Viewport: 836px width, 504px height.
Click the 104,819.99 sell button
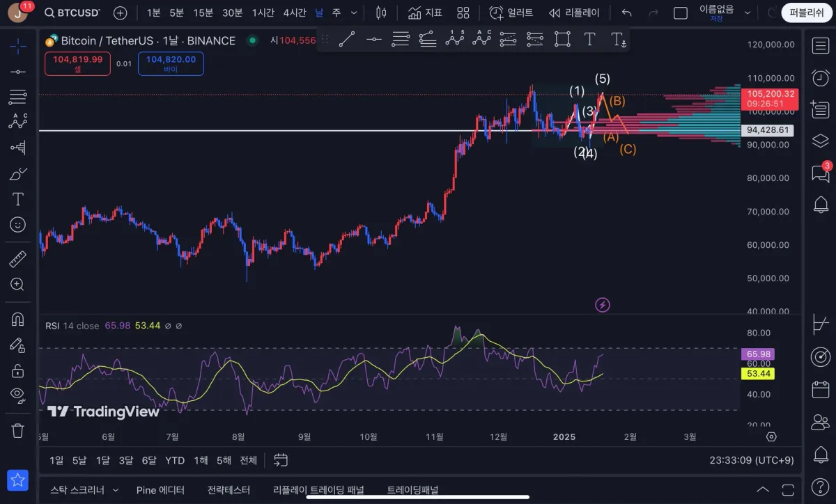tap(77, 63)
